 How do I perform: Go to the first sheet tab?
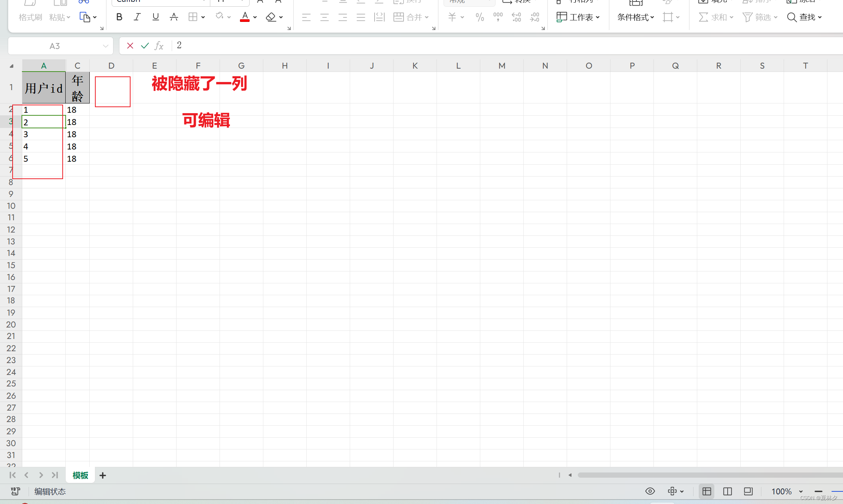tap(13, 475)
